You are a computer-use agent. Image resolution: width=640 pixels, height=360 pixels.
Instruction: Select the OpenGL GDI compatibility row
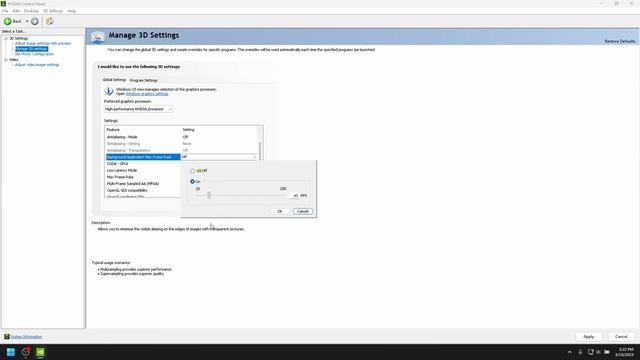click(x=143, y=190)
